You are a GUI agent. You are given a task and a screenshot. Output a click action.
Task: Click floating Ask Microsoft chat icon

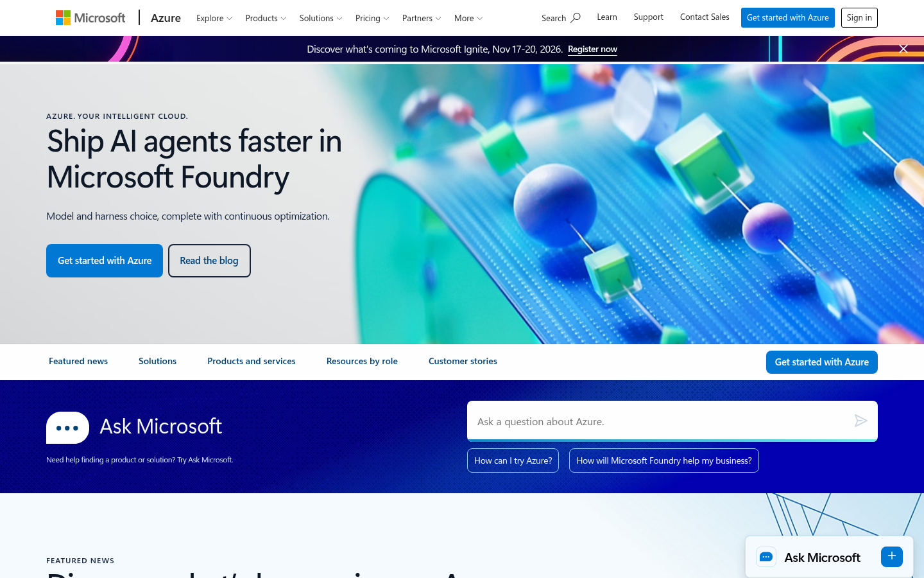[766, 557]
